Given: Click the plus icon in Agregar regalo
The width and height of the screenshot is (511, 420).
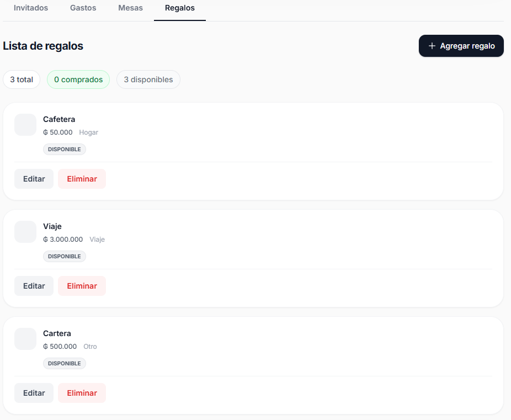Looking at the screenshot, I should coord(432,46).
